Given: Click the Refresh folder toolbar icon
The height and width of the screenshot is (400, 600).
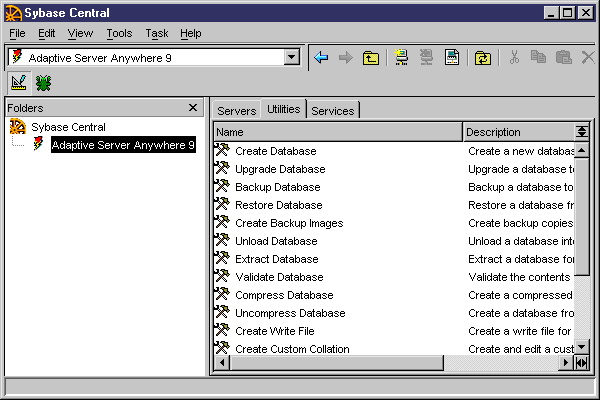Looking at the screenshot, I should (483, 58).
